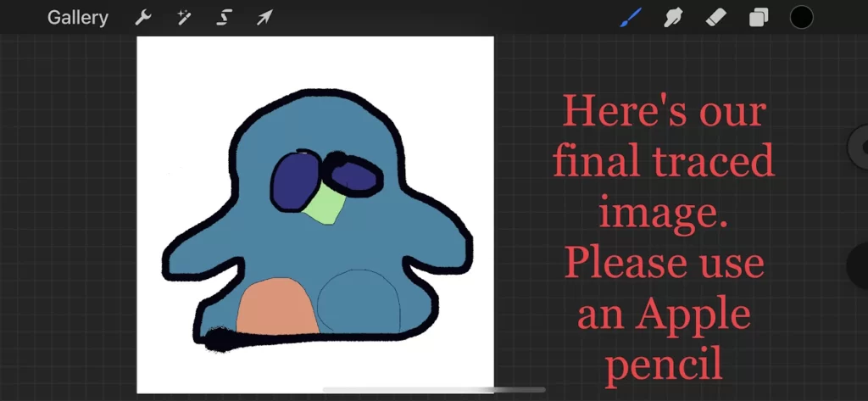Viewport: 868px width, 401px height.
Task: Open the black color picker circle
Action: [802, 18]
